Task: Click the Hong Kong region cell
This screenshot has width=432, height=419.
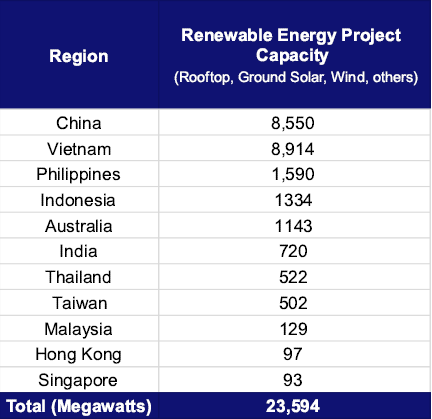Action: (x=78, y=355)
